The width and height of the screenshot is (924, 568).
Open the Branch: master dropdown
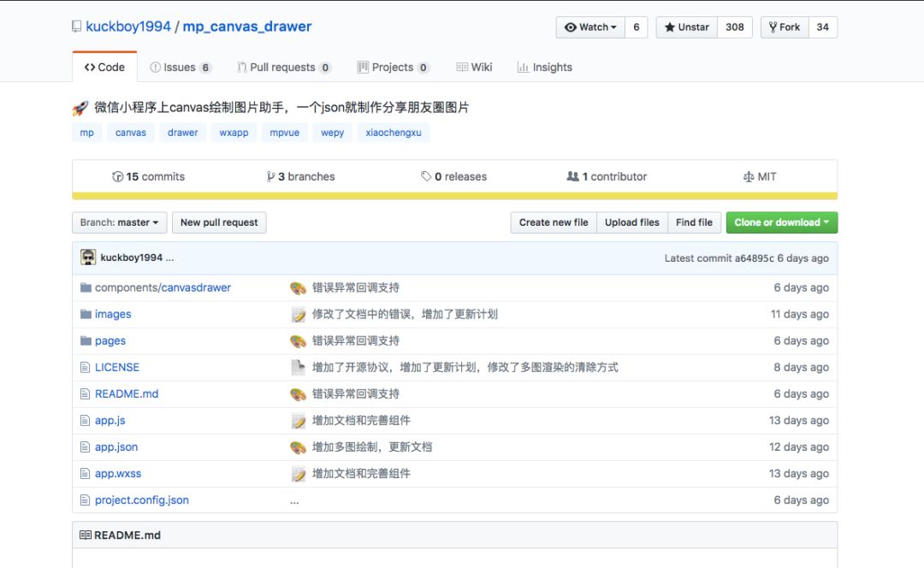click(120, 222)
